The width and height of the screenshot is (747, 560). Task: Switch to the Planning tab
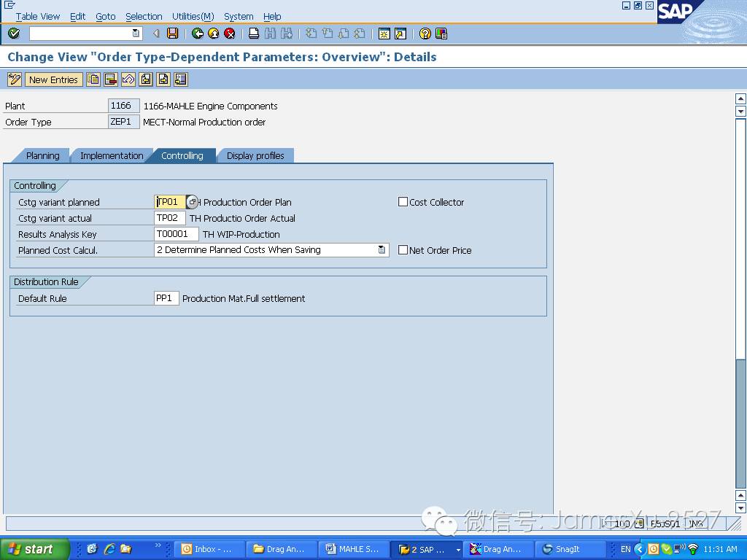42,156
